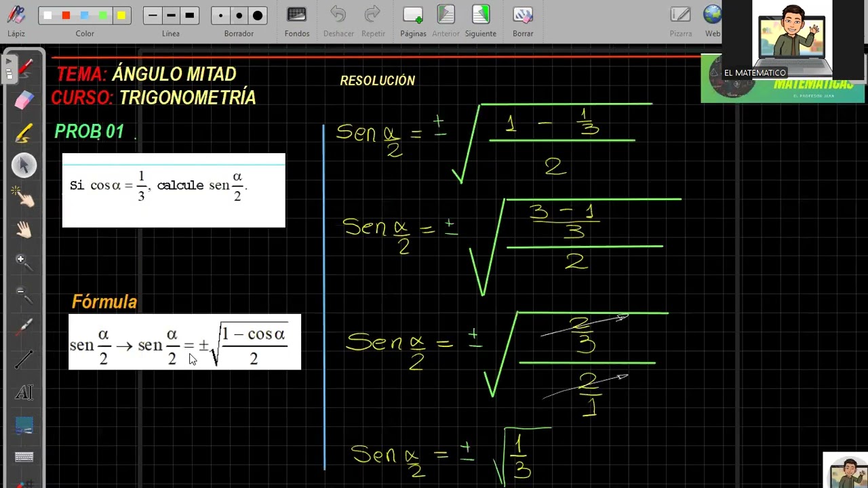Image resolution: width=868 pixels, height=488 pixels.
Task: Add a new page with Páginas
Action: [x=413, y=21]
